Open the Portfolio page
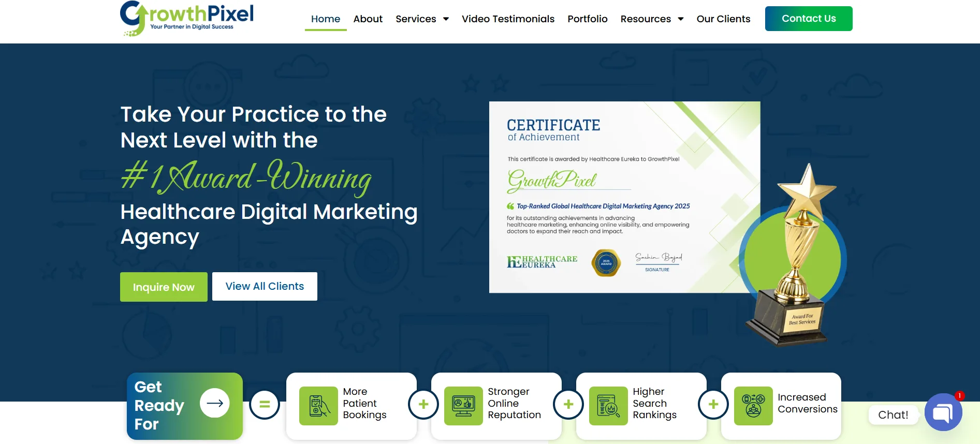Viewport: 980px width, 444px height. point(588,19)
